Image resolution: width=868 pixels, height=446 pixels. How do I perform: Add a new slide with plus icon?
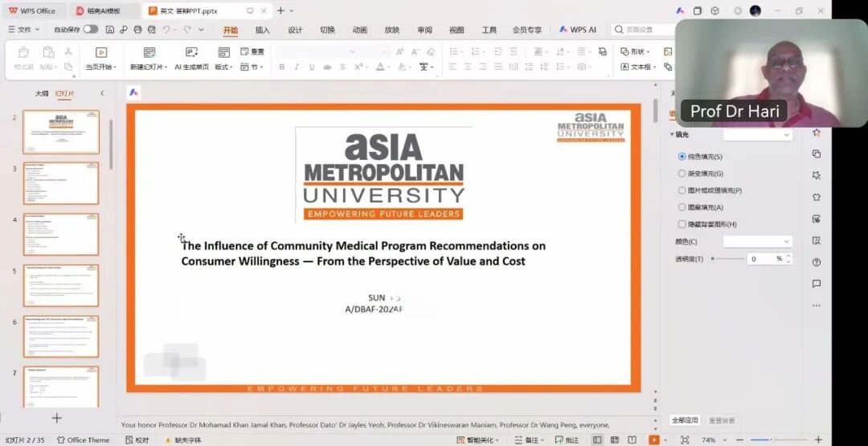[56, 419]
